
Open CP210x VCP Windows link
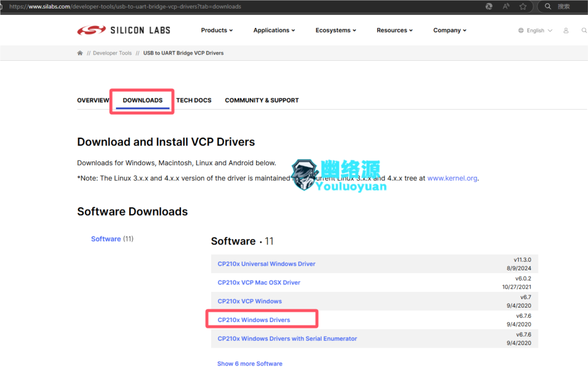(249, 301)
